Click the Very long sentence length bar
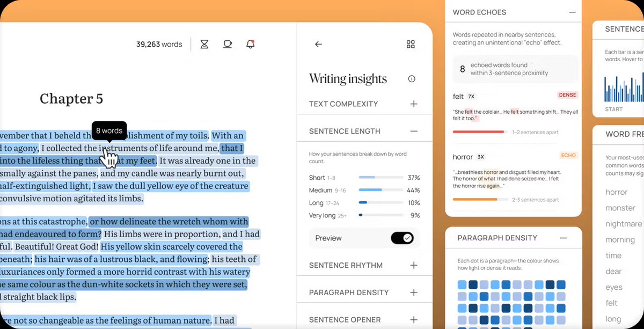Viewport: 644px width, 329px height. point(380,215)
